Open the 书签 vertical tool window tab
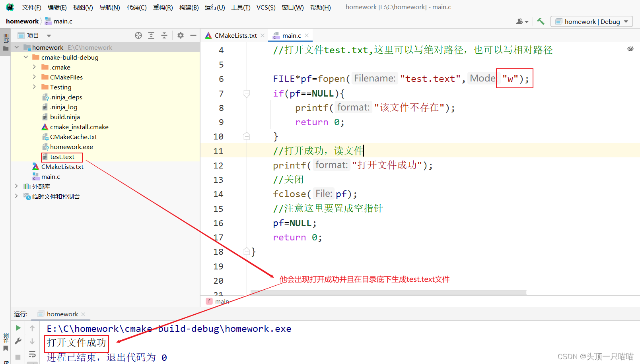Viewport: 640px width, 364px height. [x=6, y=343]
